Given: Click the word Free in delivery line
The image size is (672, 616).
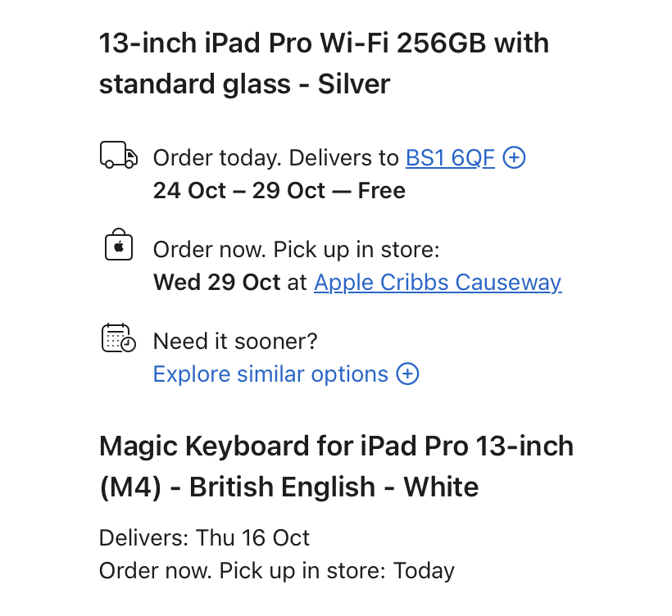Looking at the screenshot, I should (382, 191).
